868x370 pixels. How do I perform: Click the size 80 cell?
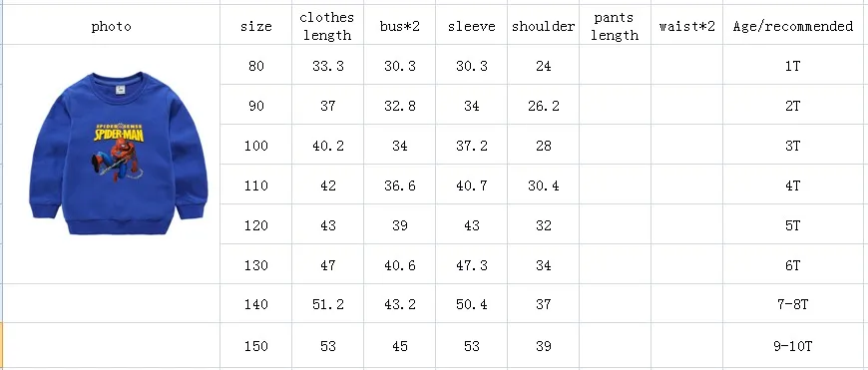(255, 65)
